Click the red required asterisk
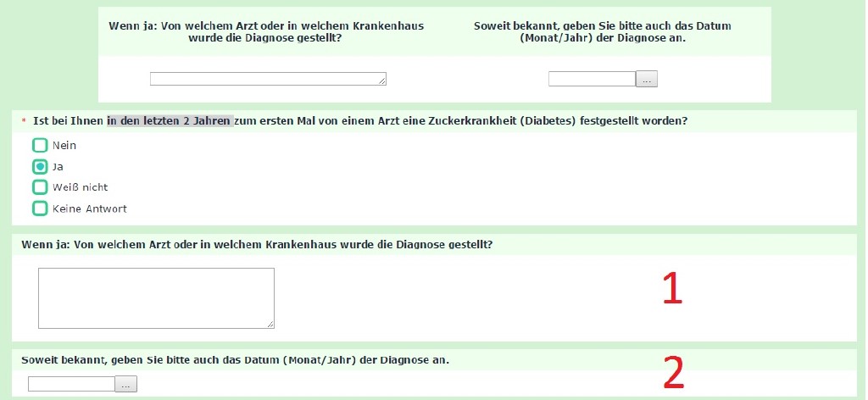This screenshot has height=400, width=868. [x=24, y=122]
